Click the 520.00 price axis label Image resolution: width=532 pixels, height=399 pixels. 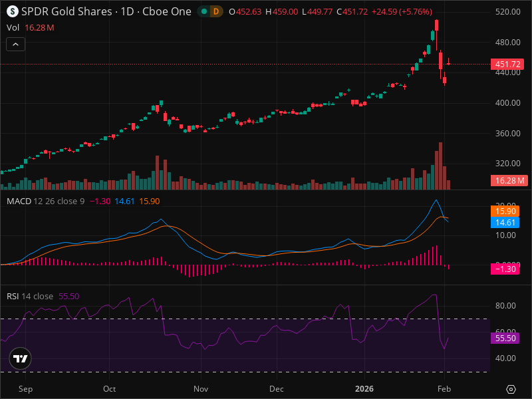coord(507,11)
